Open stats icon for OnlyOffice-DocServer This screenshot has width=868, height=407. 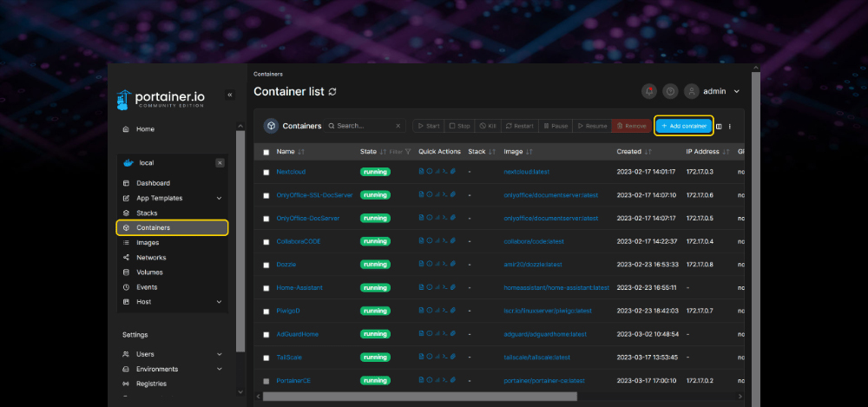tap(437, 218)
